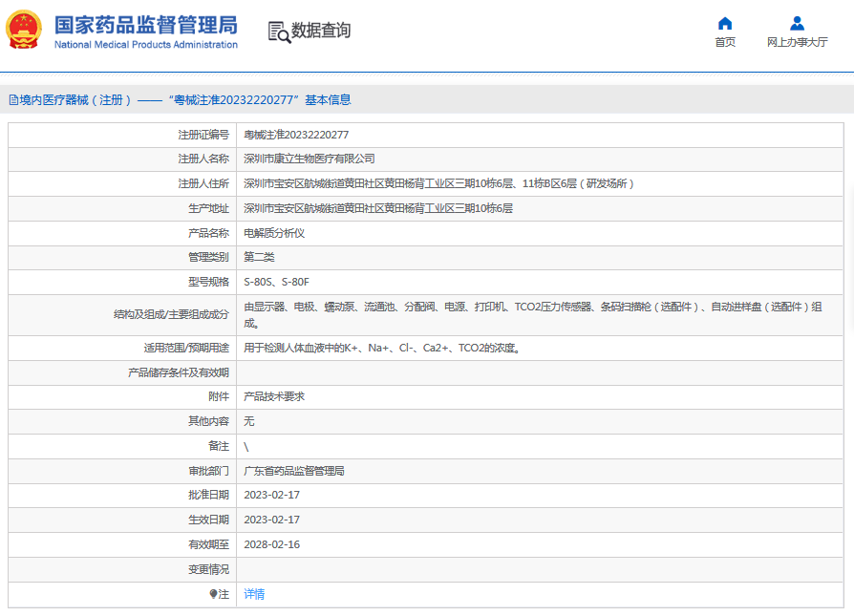Click the 数据查询 magnifier document icon
The image size is (854, 616).
click(x=279, y=31)
